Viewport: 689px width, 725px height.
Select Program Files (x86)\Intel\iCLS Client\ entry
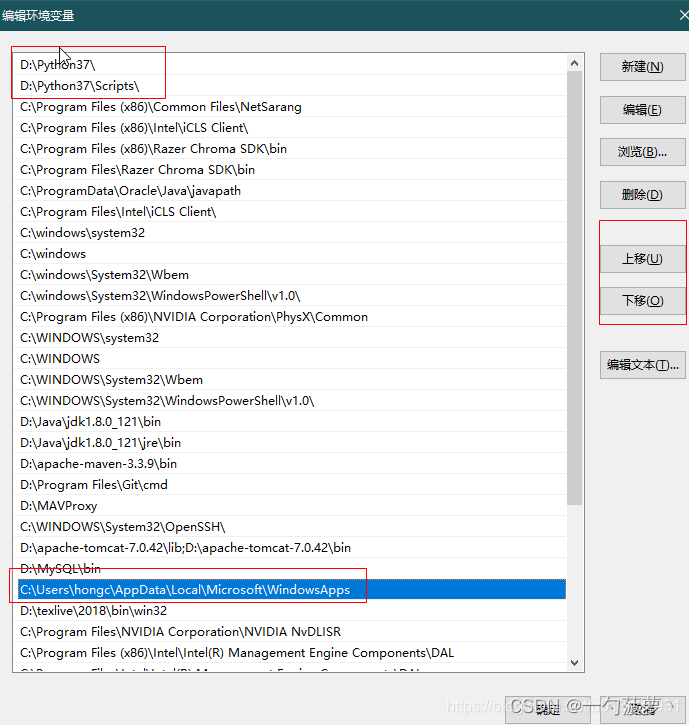point(289,128)
